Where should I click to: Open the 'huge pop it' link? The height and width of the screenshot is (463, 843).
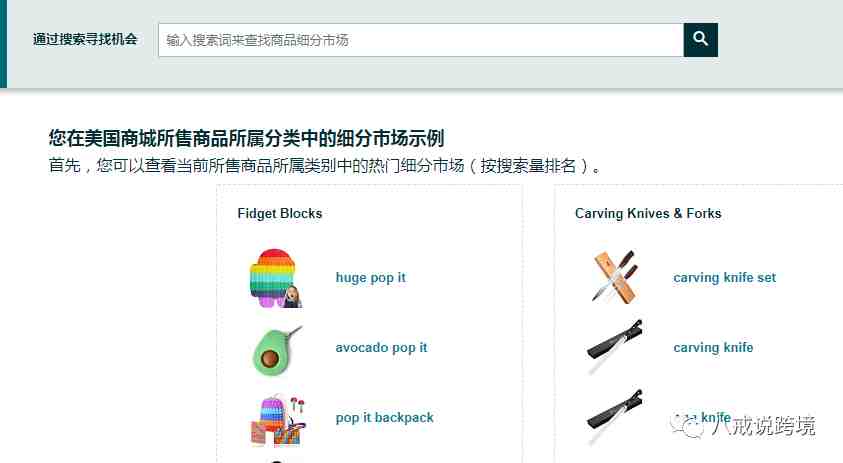370,277
